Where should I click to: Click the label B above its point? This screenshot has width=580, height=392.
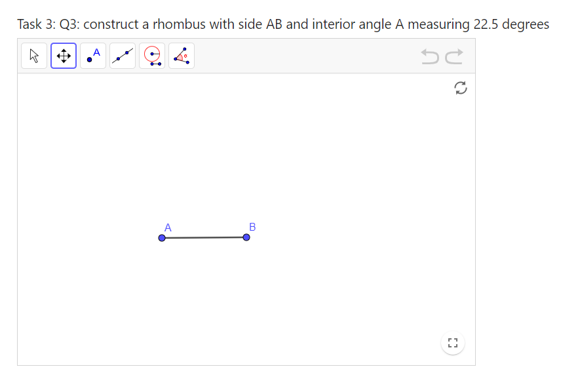(x=252, y=227)
